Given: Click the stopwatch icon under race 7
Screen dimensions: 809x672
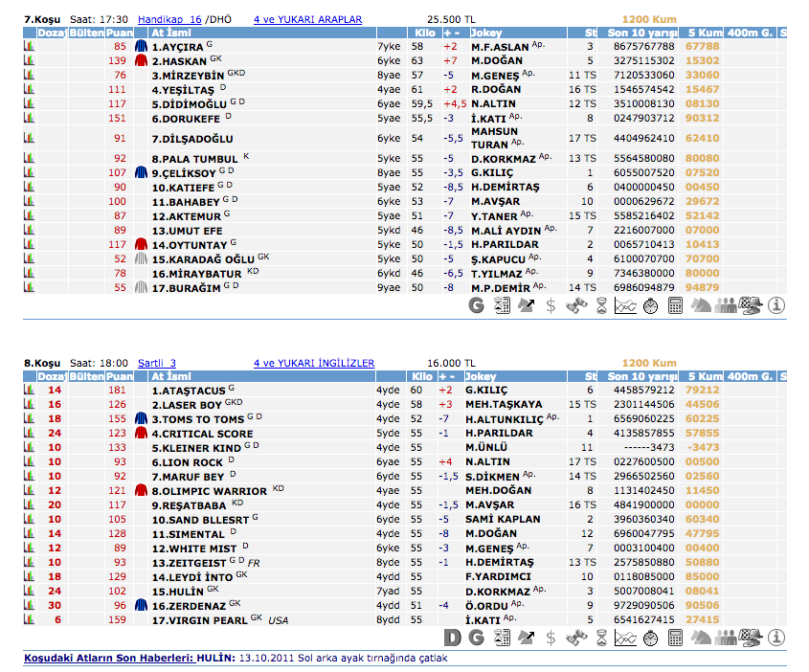Looking at the screenshot, I should tap(651, 306).
